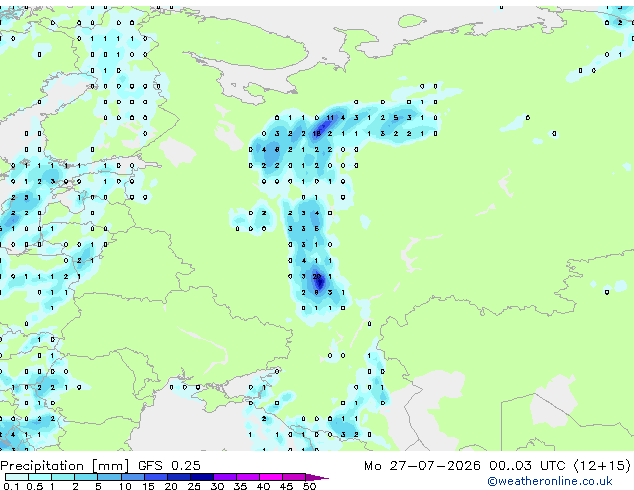Screen dimensions: 634x490
Task: Click the 0.5–1 mm legend color swatch
Action: pyautogui.click(x=40, y=477)
